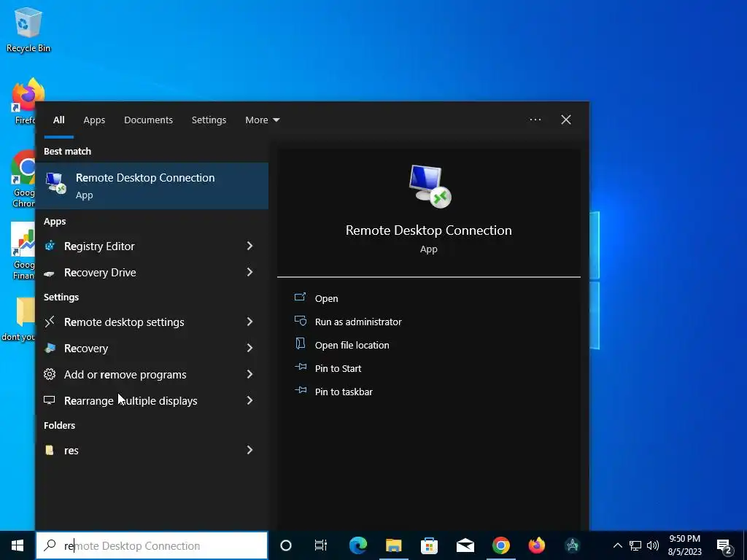Open Microsoft Store from the taskbar
747x560 pixels.
(x=429, y=545)
